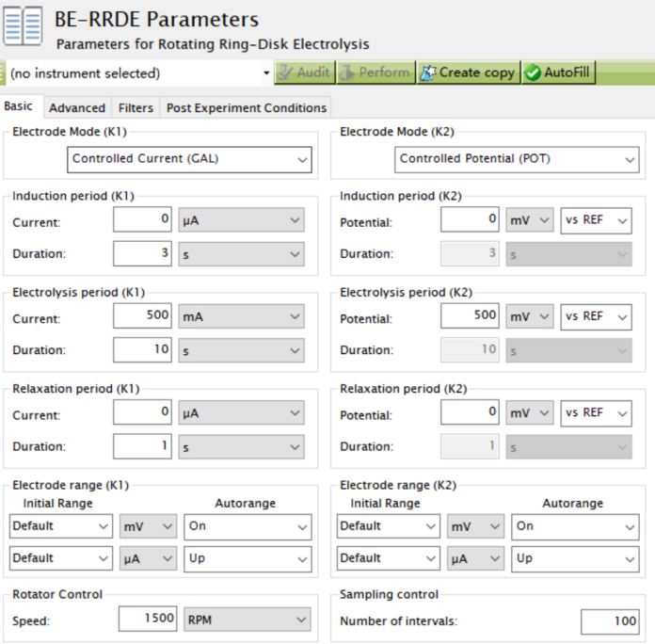Open the K2 Autorange Up dropdown
The width and height of the screenshot is (655, 644).
(x=574, y=558)
